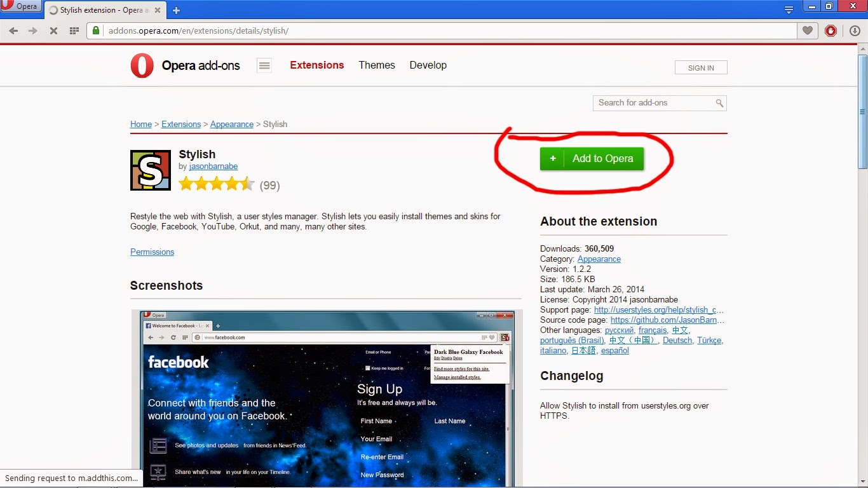Click the Stylish extension title text
Viewport: 868px width, 488px height.
click(x=197, y=154)
